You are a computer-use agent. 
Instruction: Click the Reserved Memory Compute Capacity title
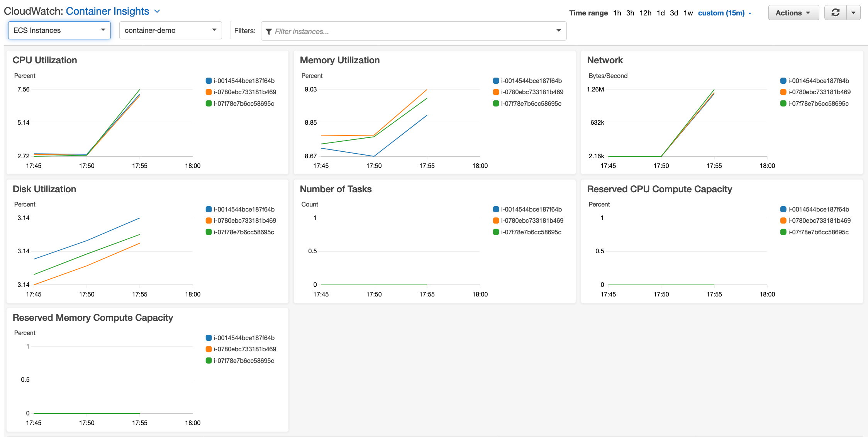coord(93,318)
